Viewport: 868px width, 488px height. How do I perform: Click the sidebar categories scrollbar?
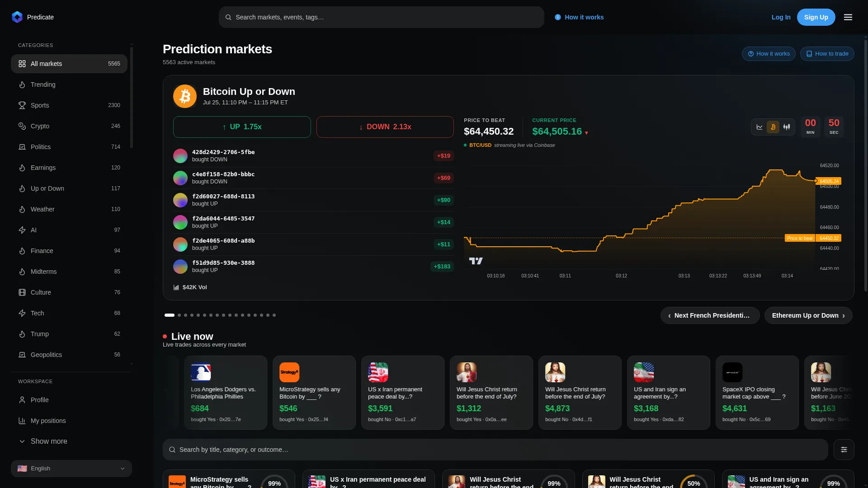tap(132, 97)
